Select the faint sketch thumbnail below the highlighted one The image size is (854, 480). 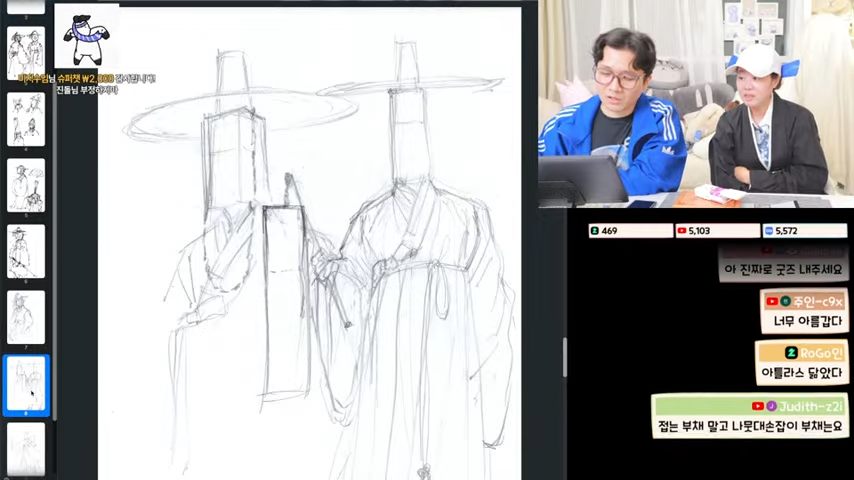coord(26,449)
